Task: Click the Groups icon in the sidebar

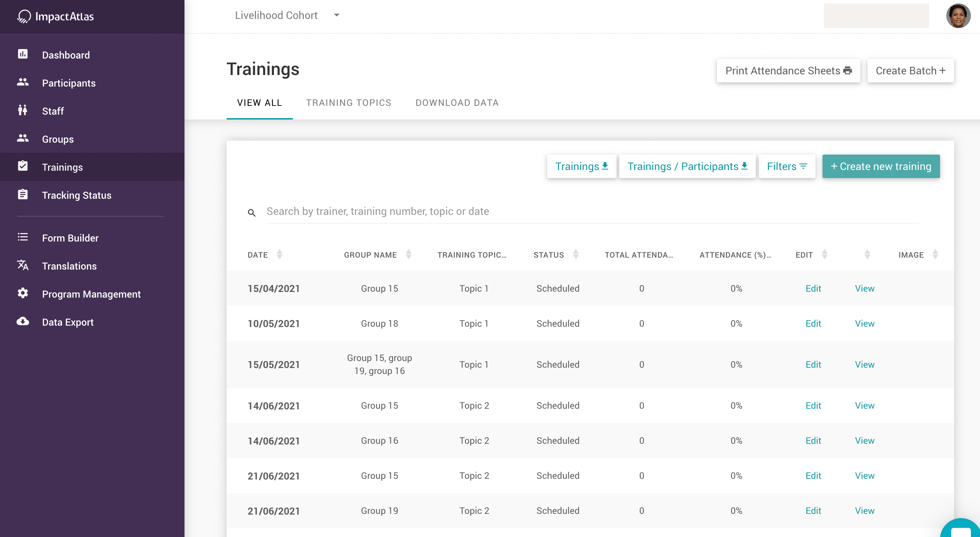Action: (22, 139)
